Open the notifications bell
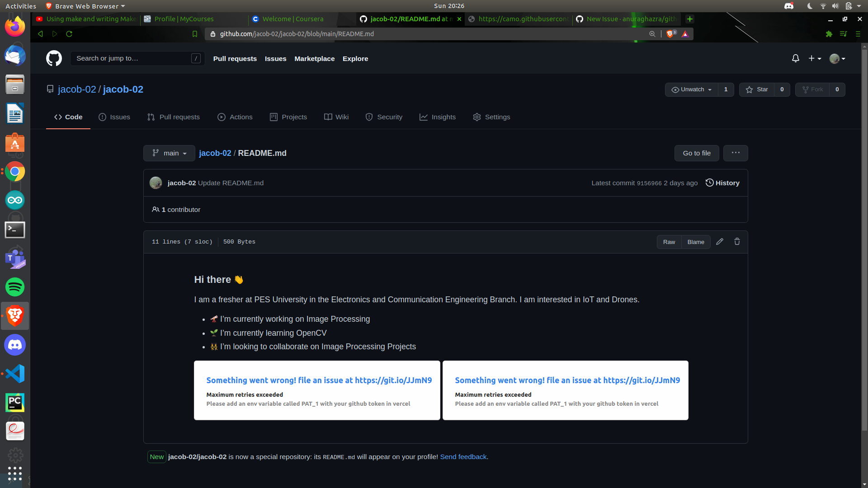The width and height of the screenshot is (868, 488). [x=795, y=58]
